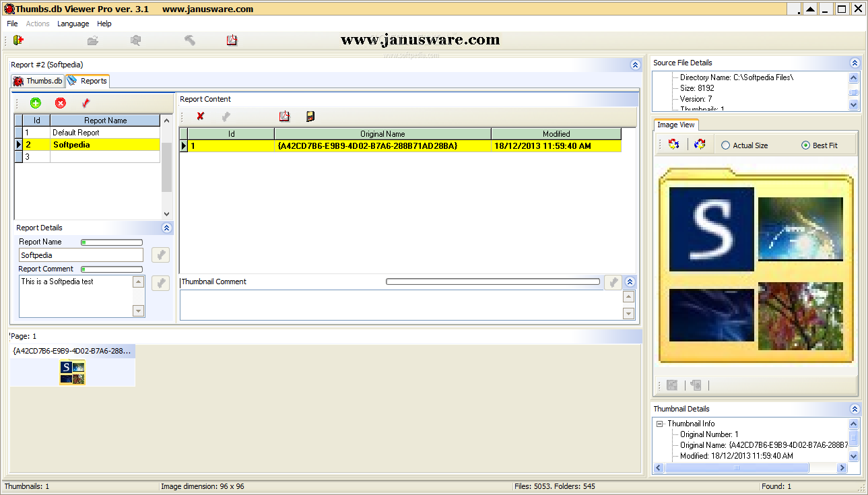Image resolution: width=868 pixels, height=495 pixels.
Task: Collapse the Report Details section
Action: [x=166, y=228]
